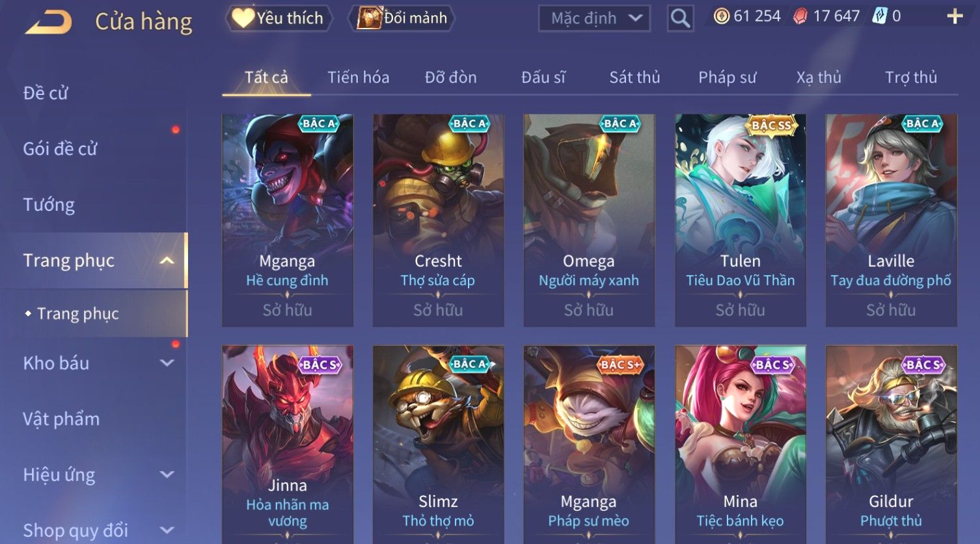The height and width of the screenshot is (544, 980).
Task: Select Trang phục sub-item in sidebar
Action: (x=78, y=314)
